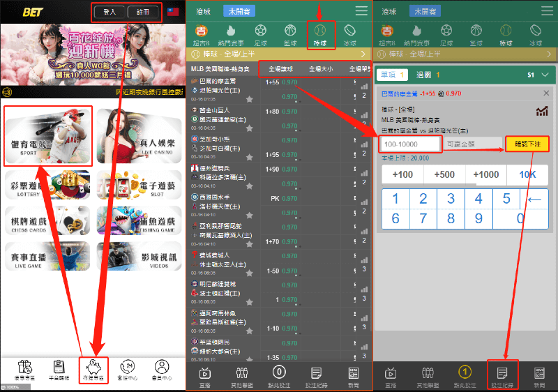
Task: Favorite the 芝加哥小熊 match star
Action: [250, 157]
